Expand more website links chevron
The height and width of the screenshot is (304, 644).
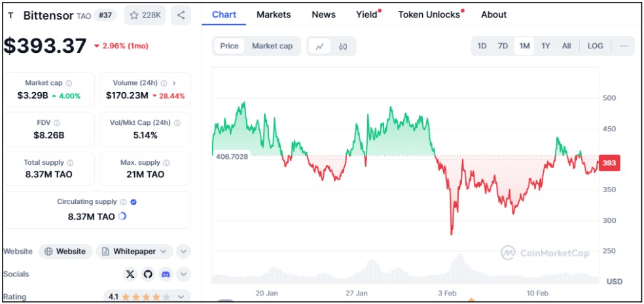pyautogui.click(x=183, y=251)
